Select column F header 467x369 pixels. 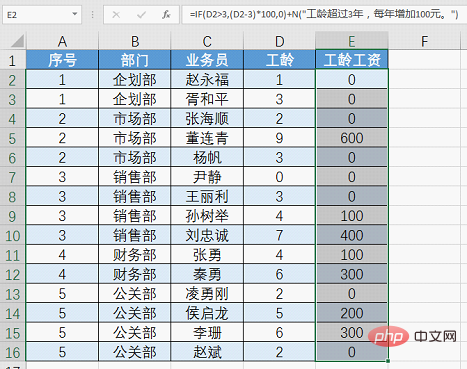(x=424, y=41)
